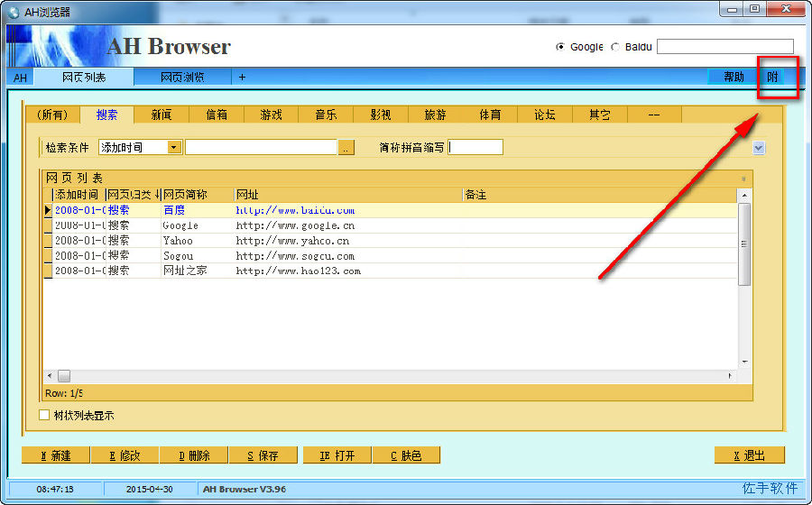Open the 添加时间 search condition dropdown

tap(174, 148)
